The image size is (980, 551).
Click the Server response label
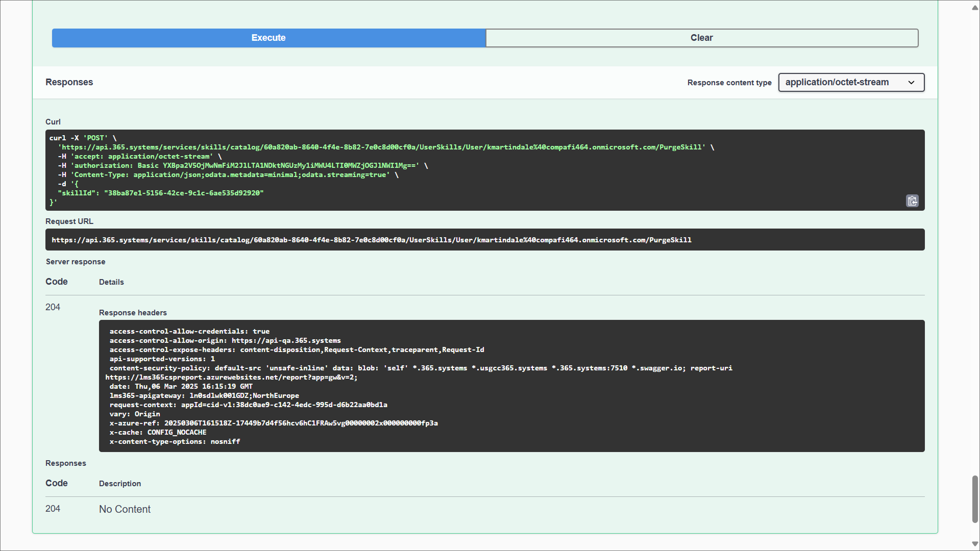(x=76, y=262)
